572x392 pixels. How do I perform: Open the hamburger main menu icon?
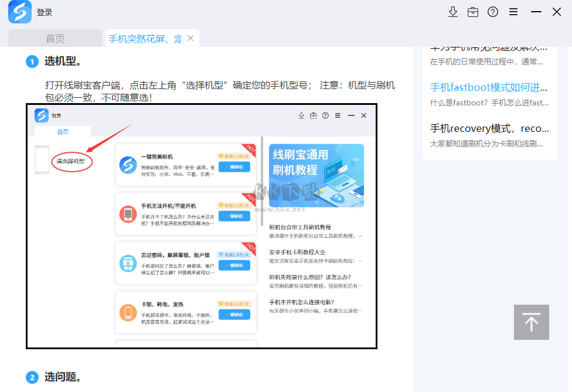[513, 12]
